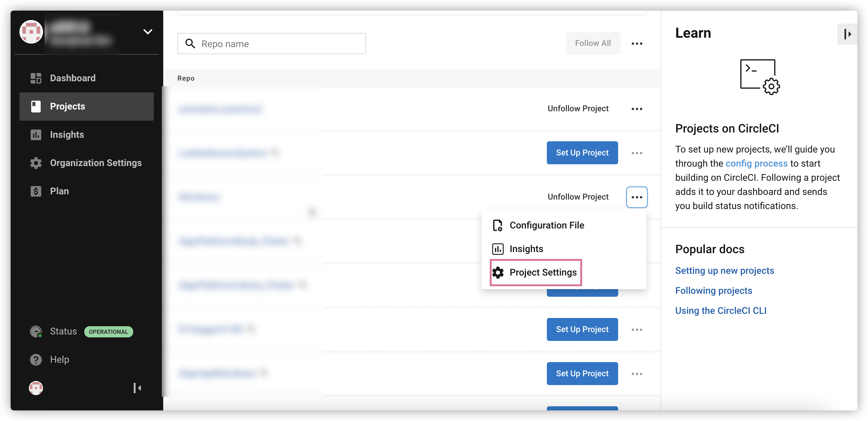Collapse the sidebar with the arrow icon

(137, 388)
